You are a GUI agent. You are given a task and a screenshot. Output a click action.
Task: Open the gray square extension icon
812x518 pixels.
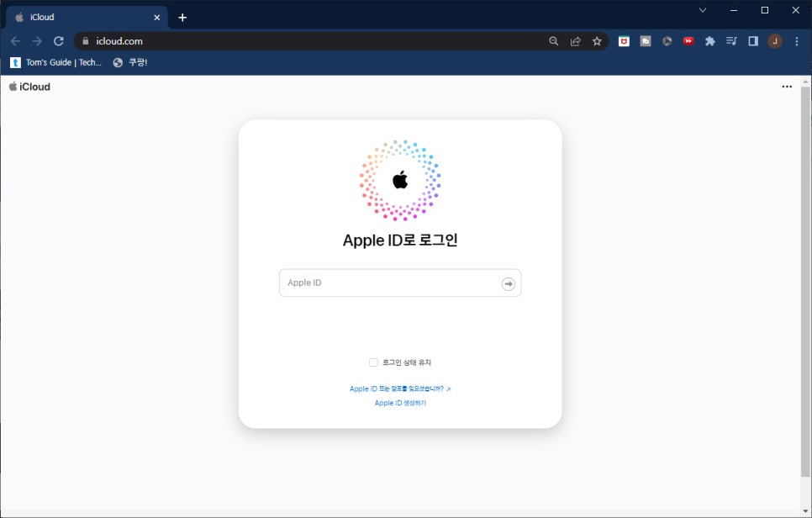[x=646, y=41]
